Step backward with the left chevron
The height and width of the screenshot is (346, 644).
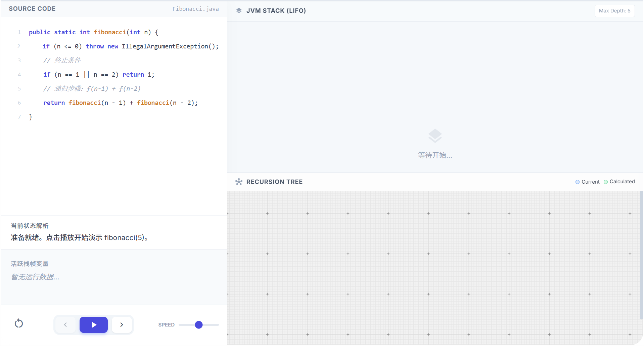click(65, 324)
